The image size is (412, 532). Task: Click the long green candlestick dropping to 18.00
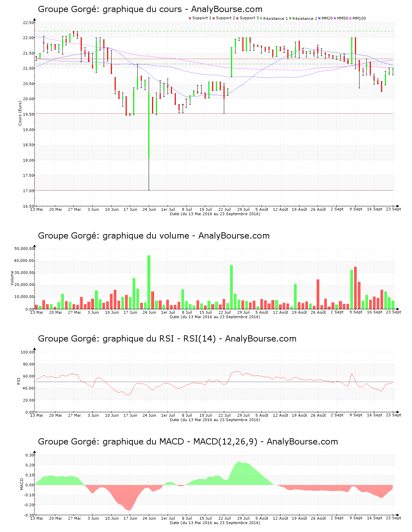tap(149, 125)
